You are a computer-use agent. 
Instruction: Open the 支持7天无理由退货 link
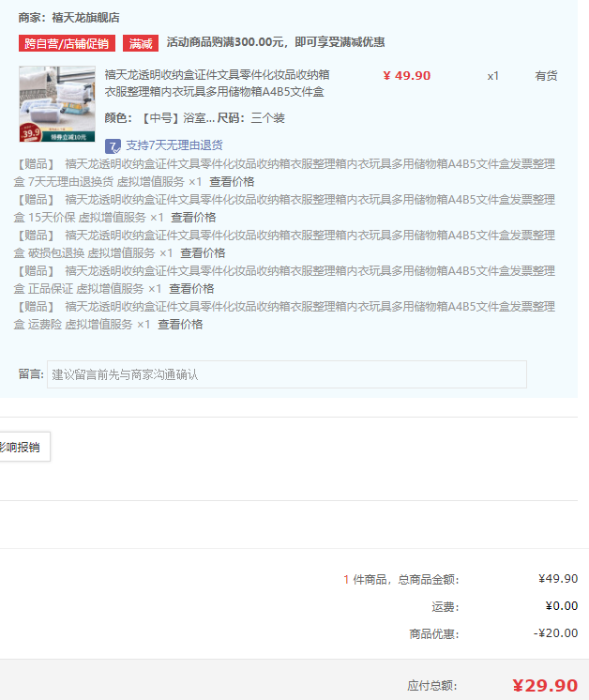pos(174,145)
